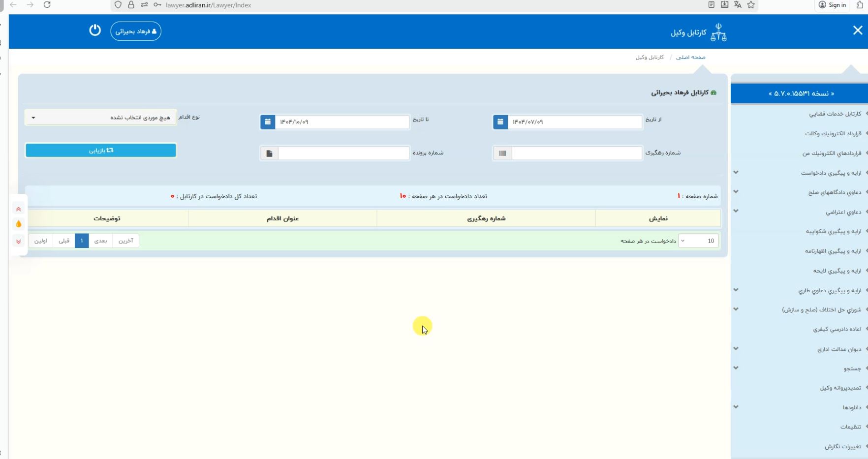Viewport: 868px width, 459px height.
Task: Click the صفحه اصلی breadcrumb link
Action: [690, 58]
